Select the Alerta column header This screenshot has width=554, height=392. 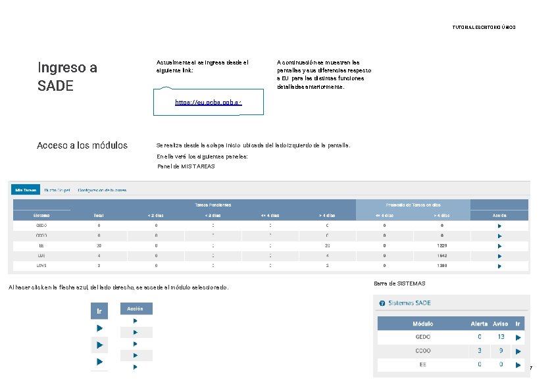479,324
